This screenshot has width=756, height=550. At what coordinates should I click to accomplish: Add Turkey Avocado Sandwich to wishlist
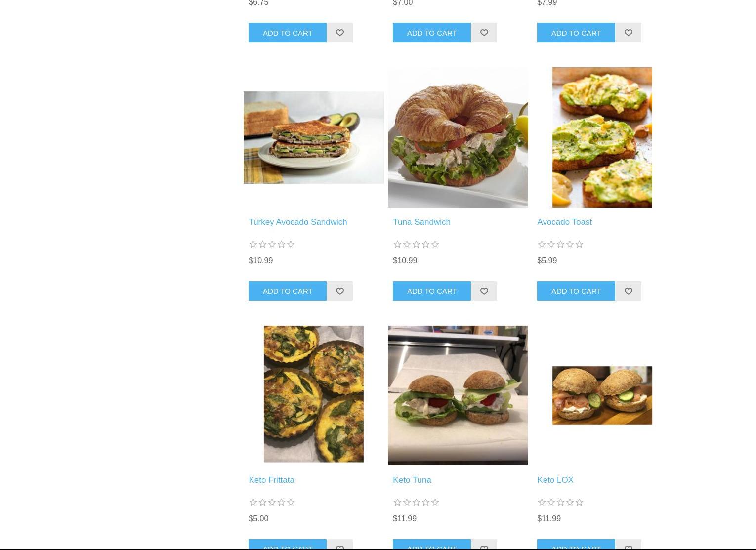[x=339, y=291]
